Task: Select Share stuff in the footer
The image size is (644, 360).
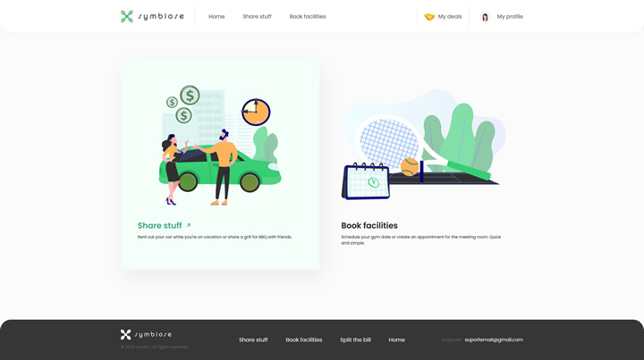Action: [x=253, y=340]
